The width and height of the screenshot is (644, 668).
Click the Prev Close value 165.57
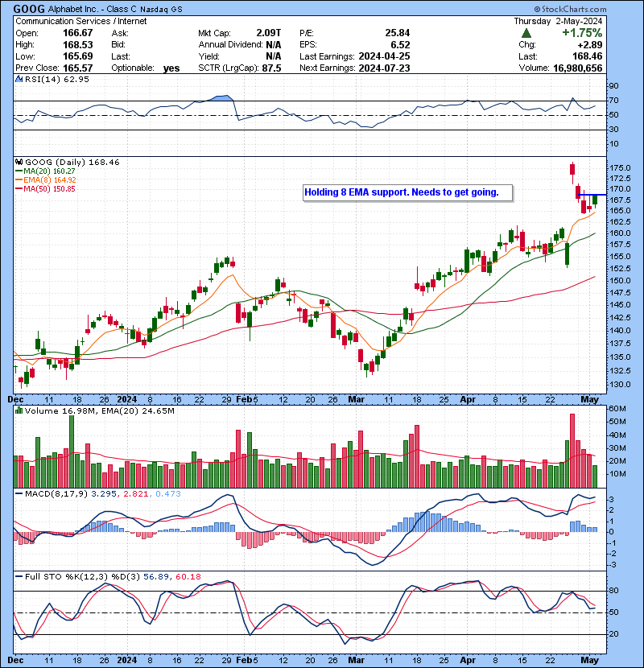coord(77,68)
